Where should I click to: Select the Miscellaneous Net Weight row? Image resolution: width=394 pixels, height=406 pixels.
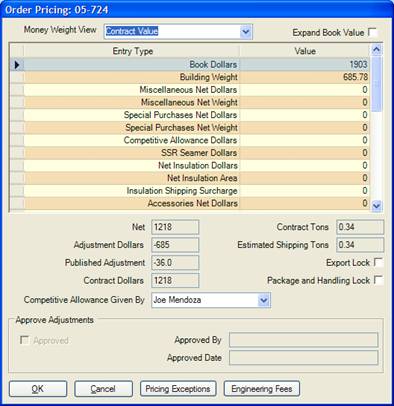[190, 102]
